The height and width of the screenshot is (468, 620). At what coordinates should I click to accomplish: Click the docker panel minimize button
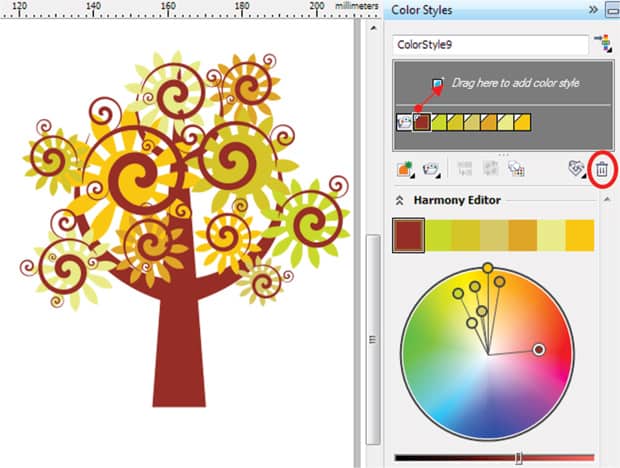click(611, 10)
